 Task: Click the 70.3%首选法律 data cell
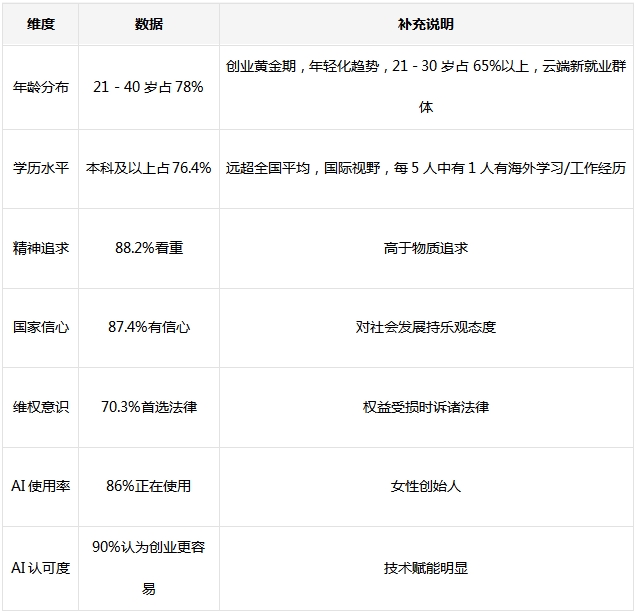click(148, 407)
